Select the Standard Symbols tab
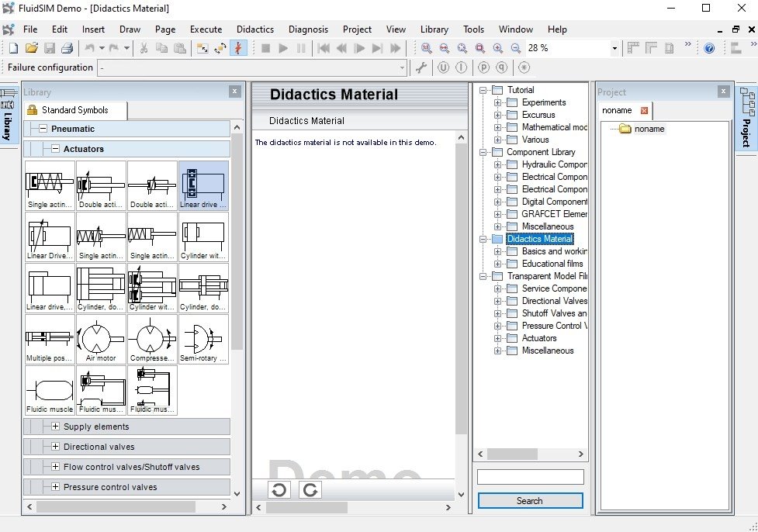This screenshot has width=758, height=532. (x=75, y=110)
